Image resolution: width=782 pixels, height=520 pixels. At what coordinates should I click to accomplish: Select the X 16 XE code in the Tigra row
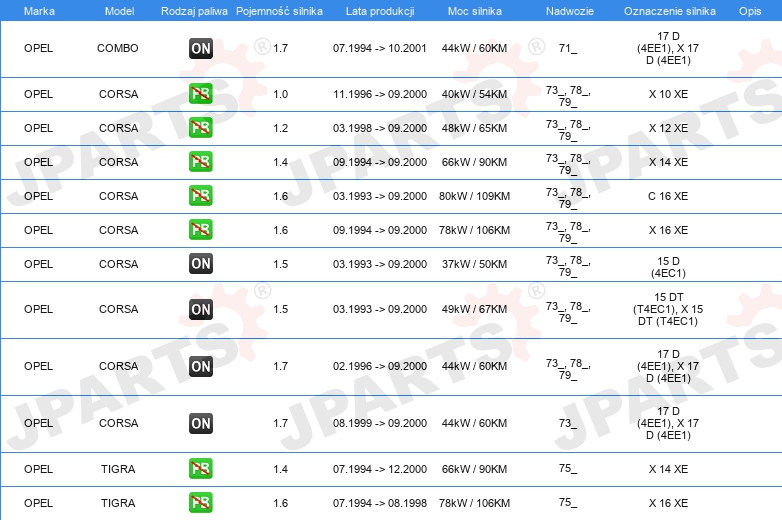point(668,503)
